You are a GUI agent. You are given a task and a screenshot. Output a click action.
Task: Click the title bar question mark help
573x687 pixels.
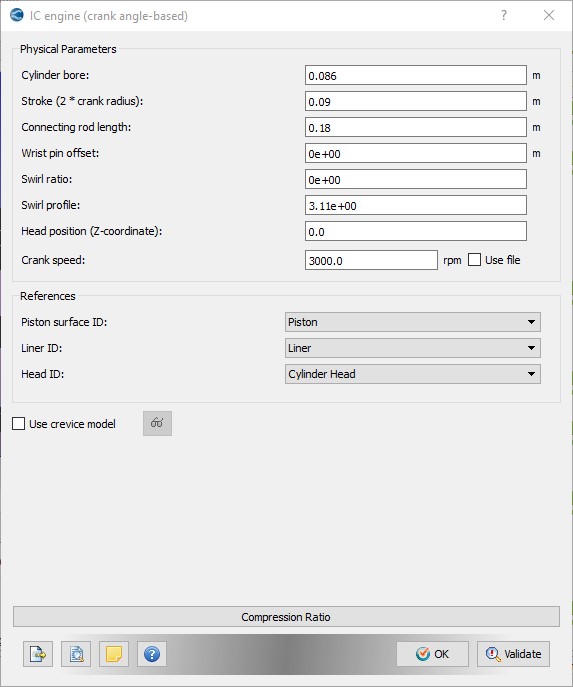tap(504, 16)
